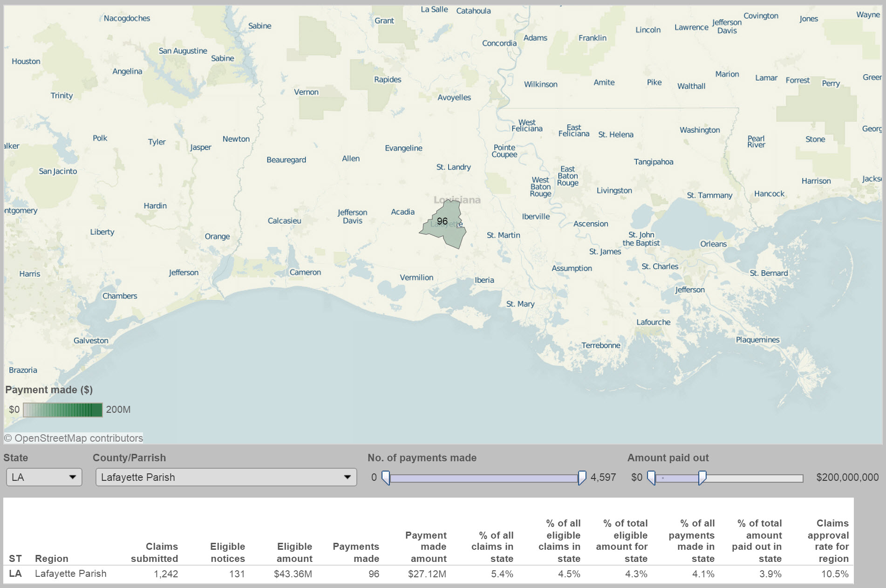
Task: Click the % of all payments made header
Action: tap(692, 541)
